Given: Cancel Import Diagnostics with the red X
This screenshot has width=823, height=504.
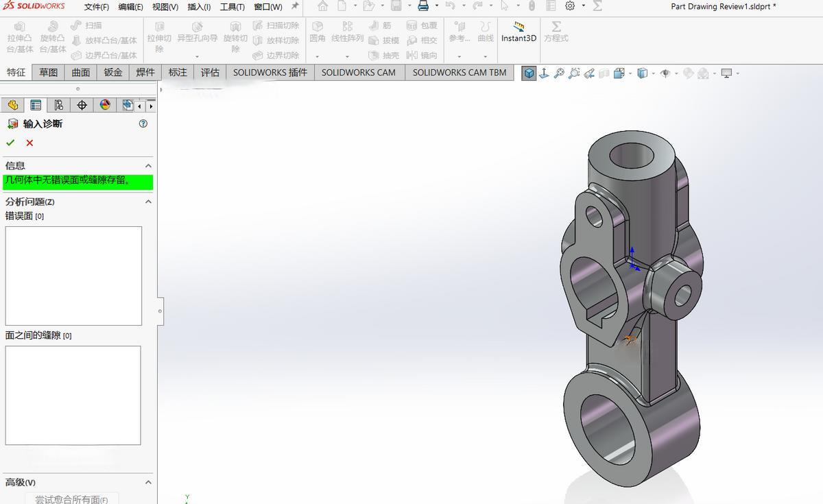Looking at the screenshot, I should point(29,143).
